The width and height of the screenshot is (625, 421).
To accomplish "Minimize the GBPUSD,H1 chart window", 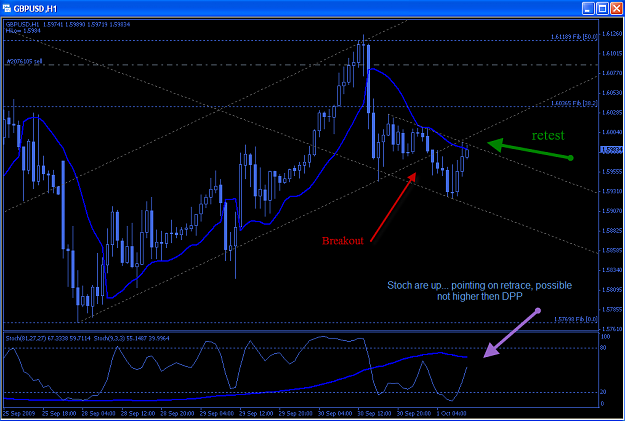I will click(588, 8).
